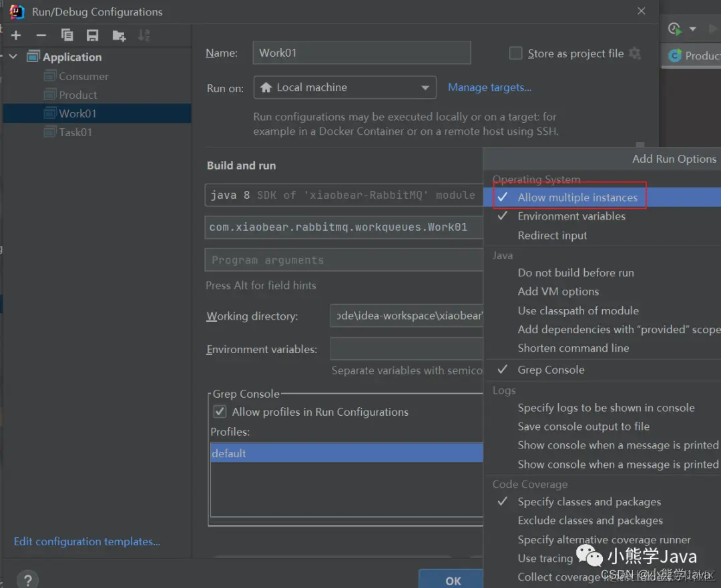
Task: Click the main class field com.xiaobear.rabbitmq.workqueues.Work01
Action: click(x=344, y=227)
